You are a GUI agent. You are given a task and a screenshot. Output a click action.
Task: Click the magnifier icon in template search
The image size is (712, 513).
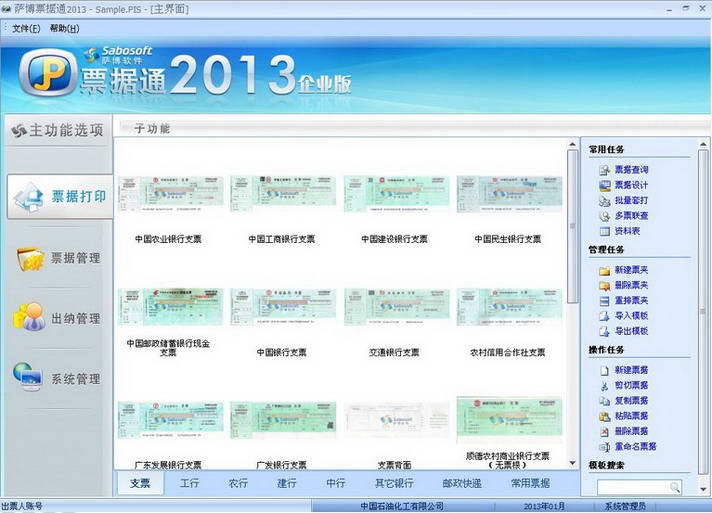pyautogui.click(x=675, y=487)
